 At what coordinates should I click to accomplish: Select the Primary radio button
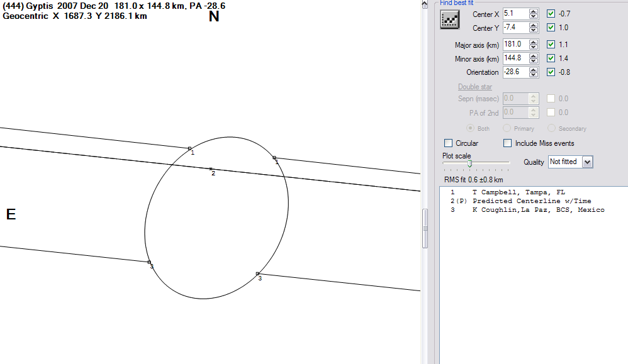pos(507,128)
